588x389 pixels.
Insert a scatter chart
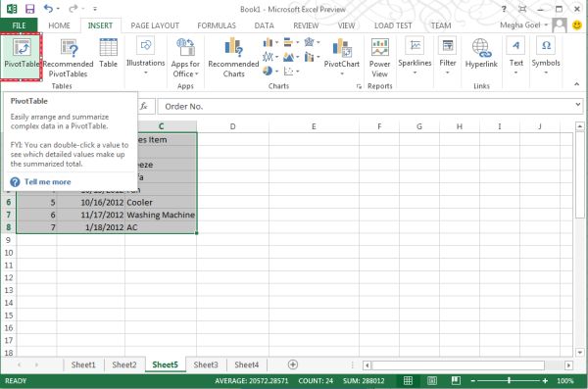coord(291,71)
